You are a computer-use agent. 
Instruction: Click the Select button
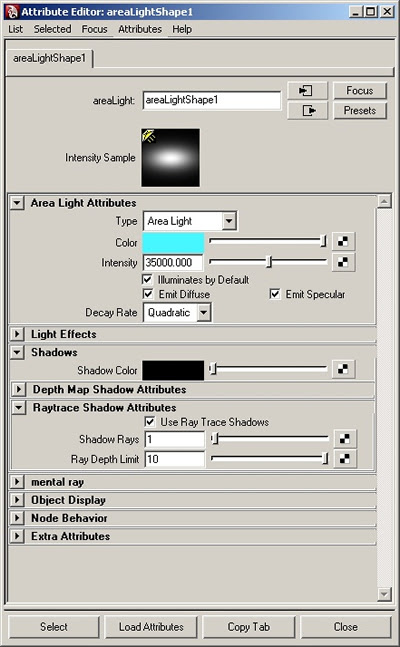[x=54, y=627]
